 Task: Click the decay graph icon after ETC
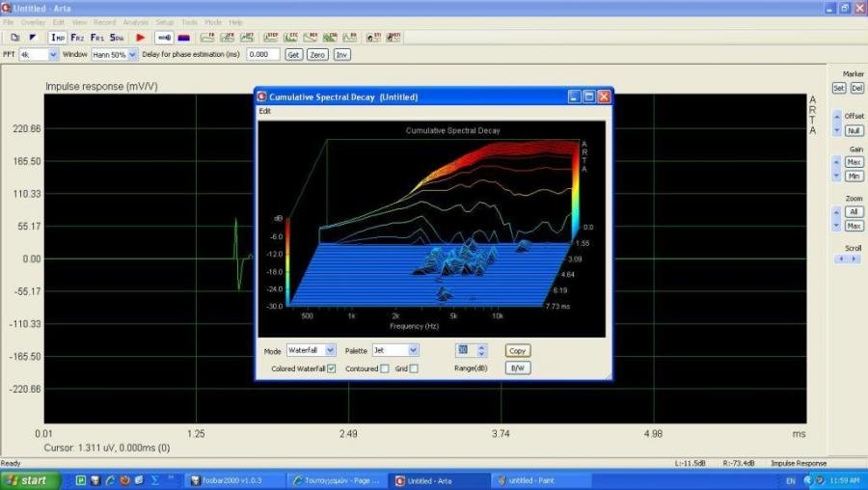click(x=311, y=37)
